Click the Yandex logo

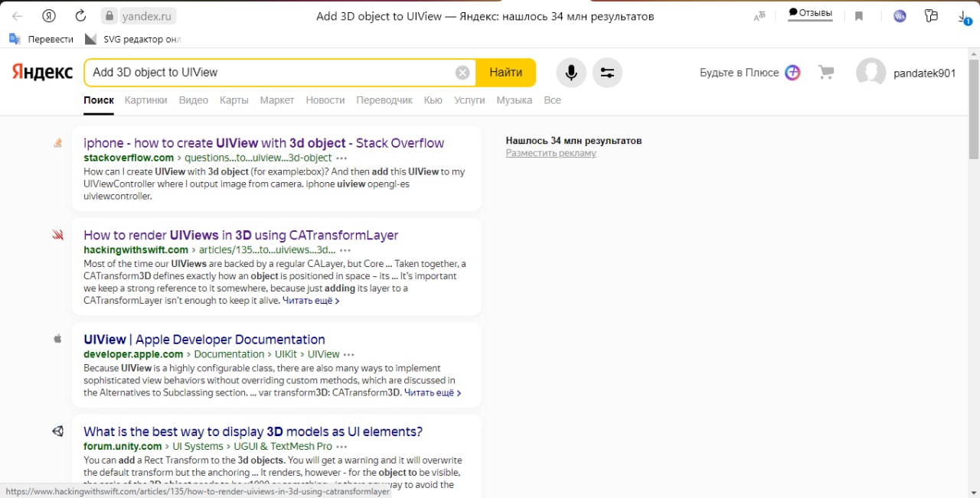pyautogui.click(x=42, y=73)
